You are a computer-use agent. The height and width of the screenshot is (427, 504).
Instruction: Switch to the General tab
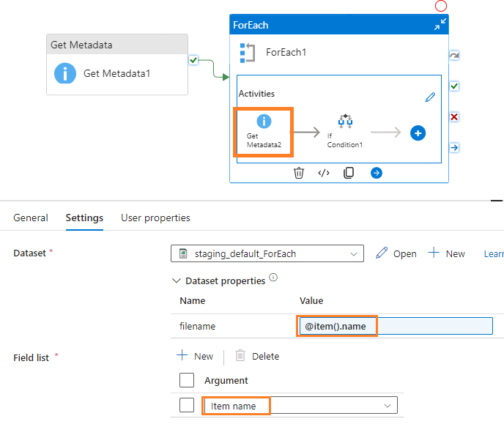pos(31,218)
